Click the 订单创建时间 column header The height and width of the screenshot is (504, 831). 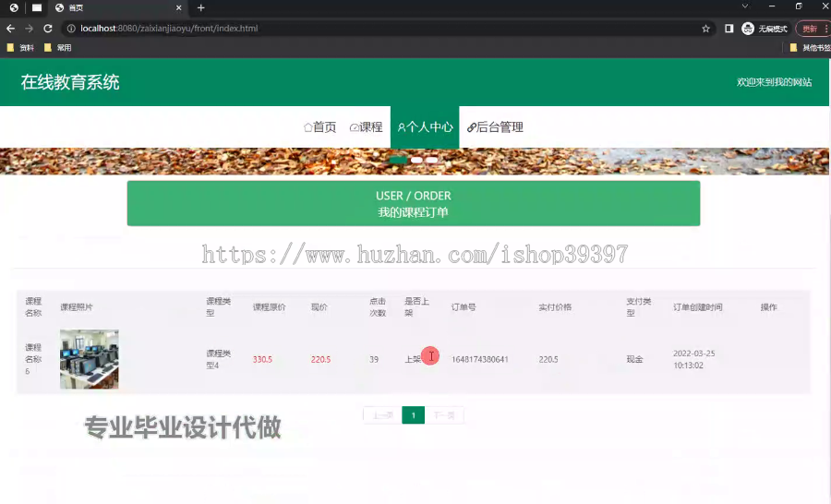pos(697,306)
